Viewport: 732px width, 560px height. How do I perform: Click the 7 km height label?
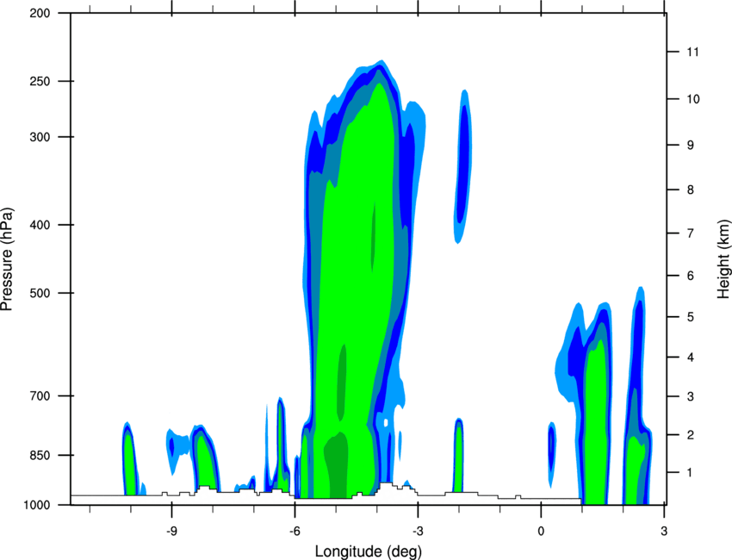[691, 233]
